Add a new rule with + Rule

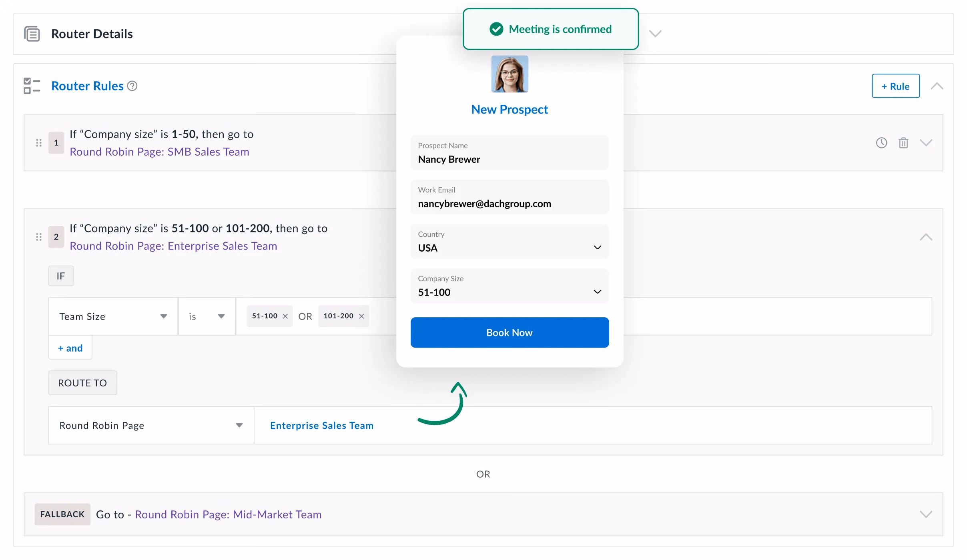click(x=895, y=86)
